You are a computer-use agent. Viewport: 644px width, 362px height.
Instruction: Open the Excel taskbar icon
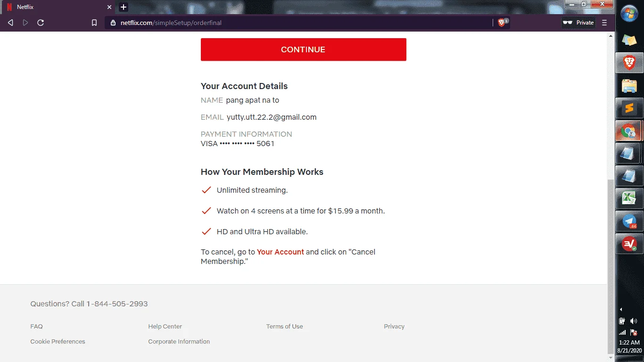pos(629,198)
